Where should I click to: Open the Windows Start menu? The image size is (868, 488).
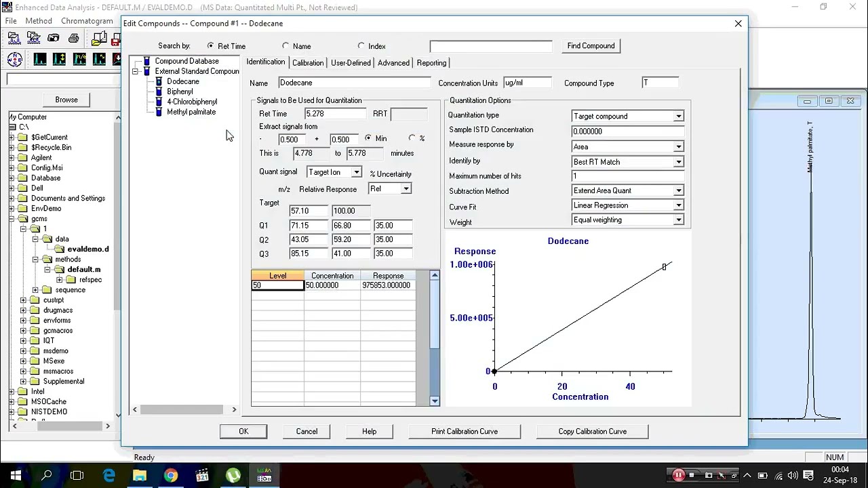pyautogui.click(x=16, y=475)
